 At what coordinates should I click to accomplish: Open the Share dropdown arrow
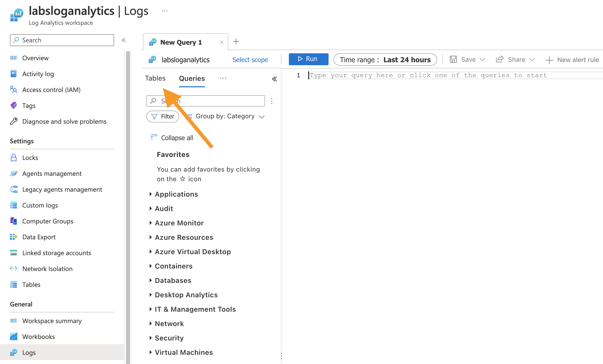532,60
